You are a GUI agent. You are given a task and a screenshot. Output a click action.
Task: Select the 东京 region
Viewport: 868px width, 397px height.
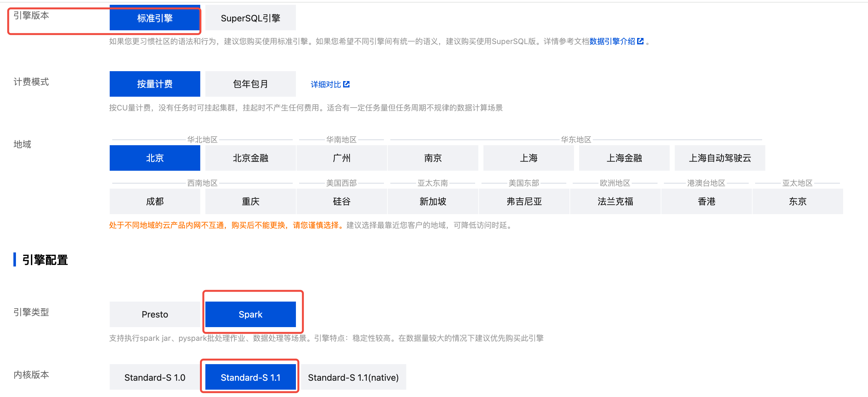pos(797,201)
